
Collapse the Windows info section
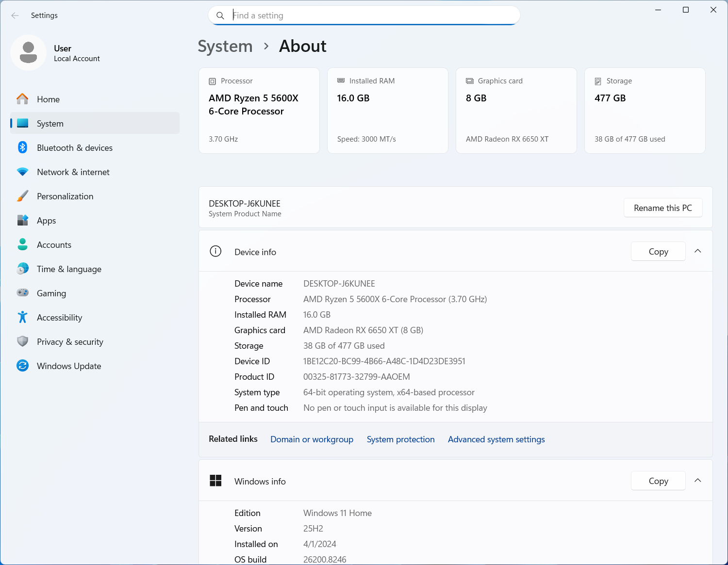(x=697, y=481)
